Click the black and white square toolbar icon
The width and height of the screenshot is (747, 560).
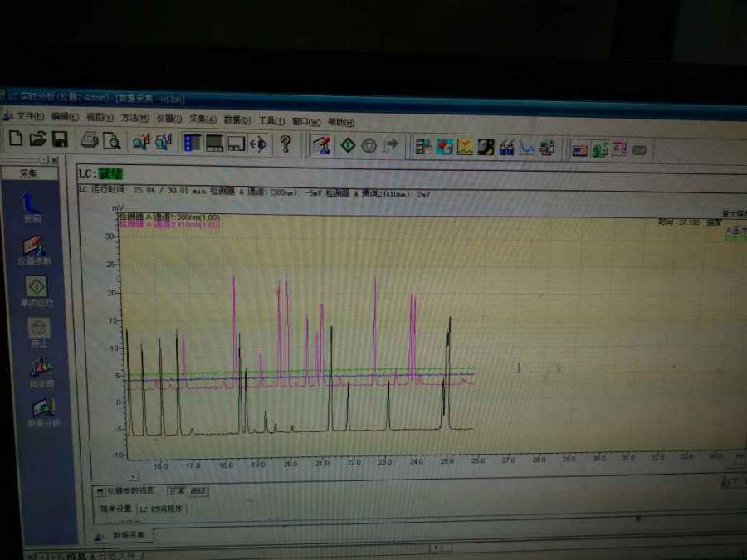pos(486,148)
